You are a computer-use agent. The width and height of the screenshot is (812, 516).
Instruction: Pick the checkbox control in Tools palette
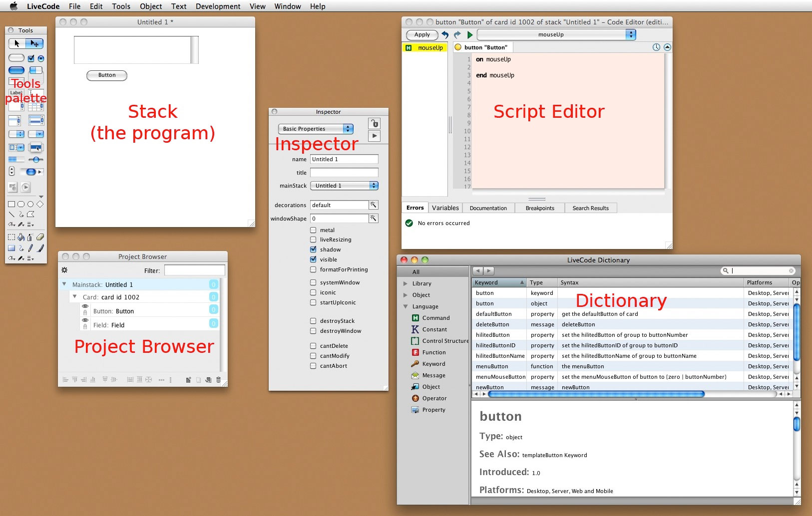click(31, 58)
